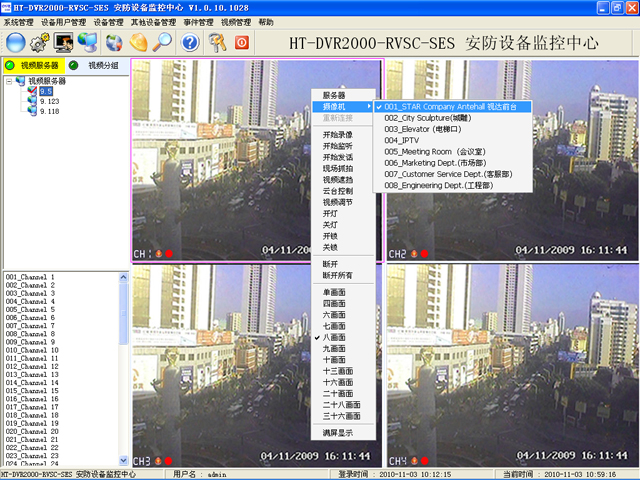Screen dimensions: 640x480
Task: Select the CH4 video pane
Action: pyautogui.click(x=512, y=366)
